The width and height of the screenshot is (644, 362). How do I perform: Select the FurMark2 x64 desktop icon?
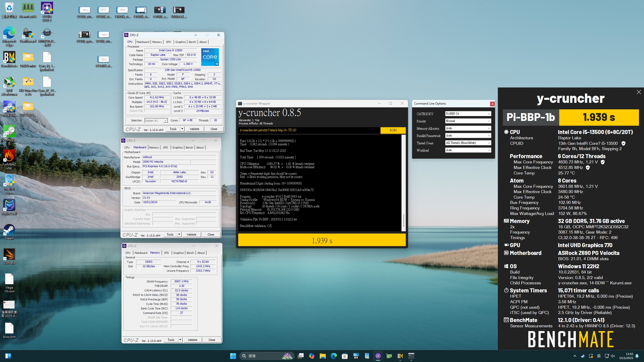[9, 160]
